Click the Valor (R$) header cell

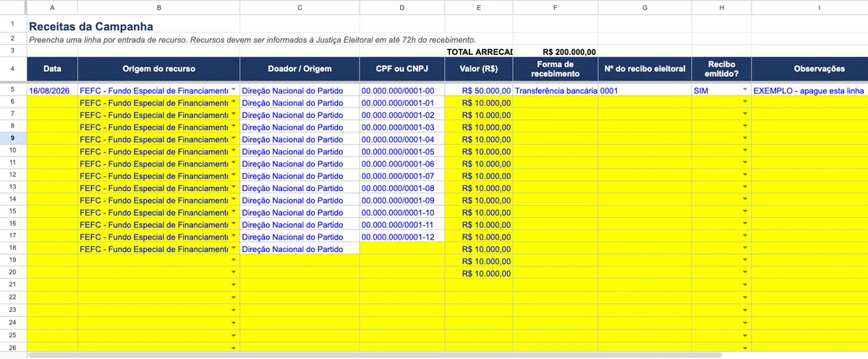pyautogui.click(x=479, y=69)
